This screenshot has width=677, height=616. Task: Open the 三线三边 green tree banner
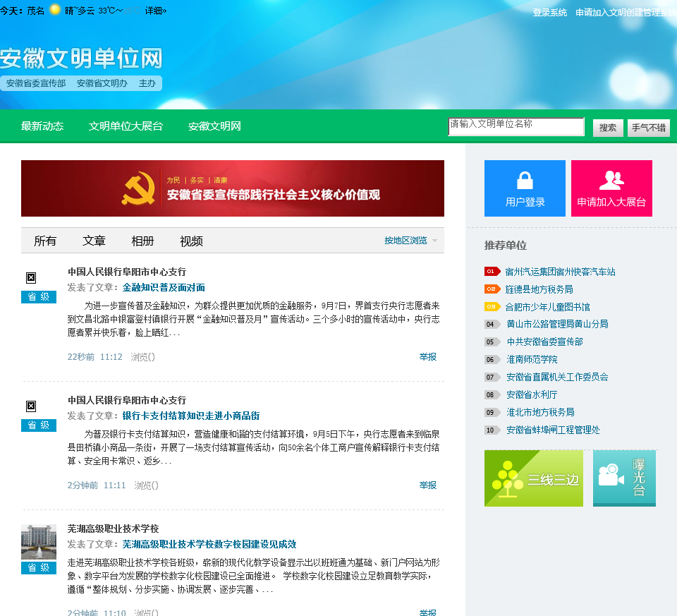pyautogui.click(x=534, y=478)
